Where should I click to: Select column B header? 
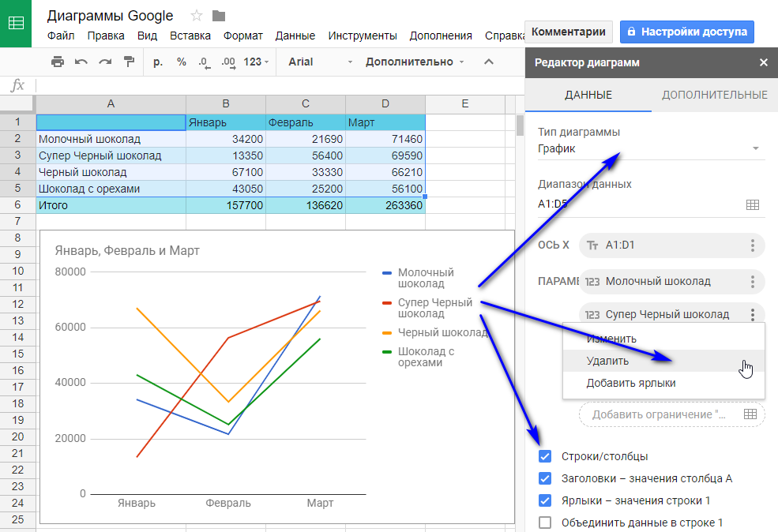pyautogui.click(x=226, y=104)
